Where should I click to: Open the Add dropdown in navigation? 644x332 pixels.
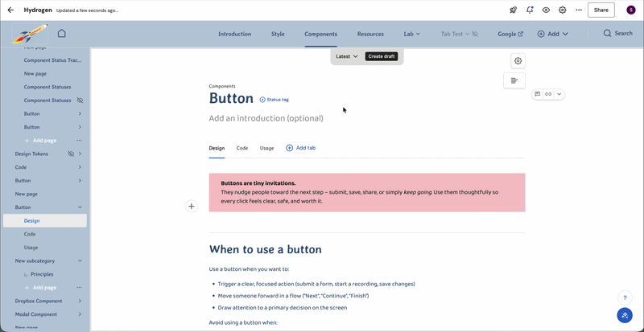pos(553,34)
